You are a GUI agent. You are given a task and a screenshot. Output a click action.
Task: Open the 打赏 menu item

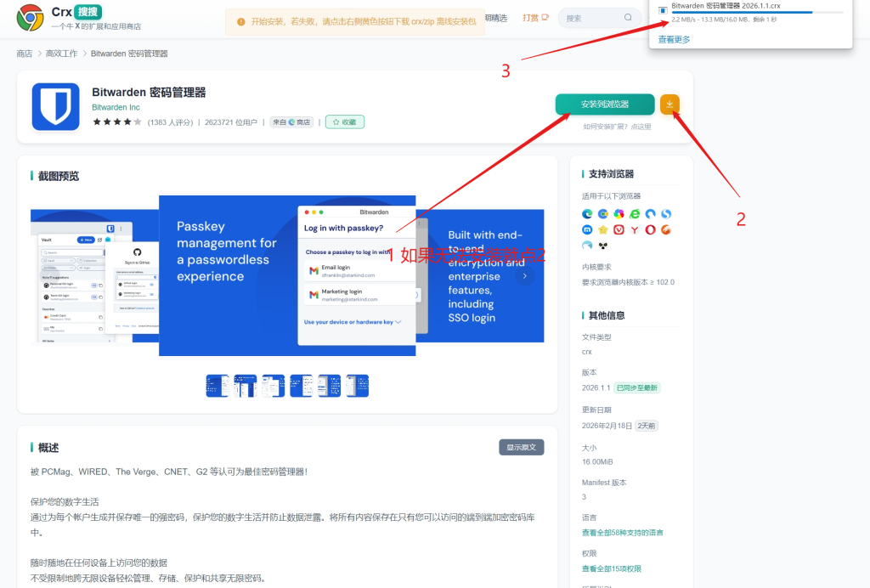click(x=535, y=18)
